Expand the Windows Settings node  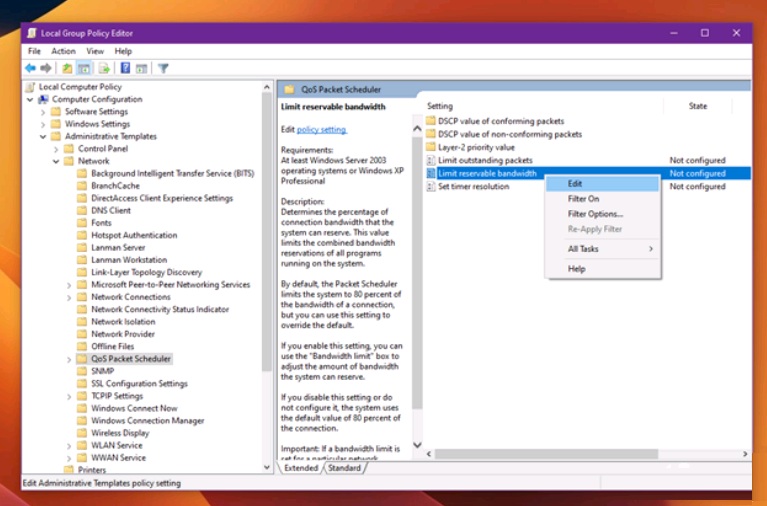coord(43,124)
